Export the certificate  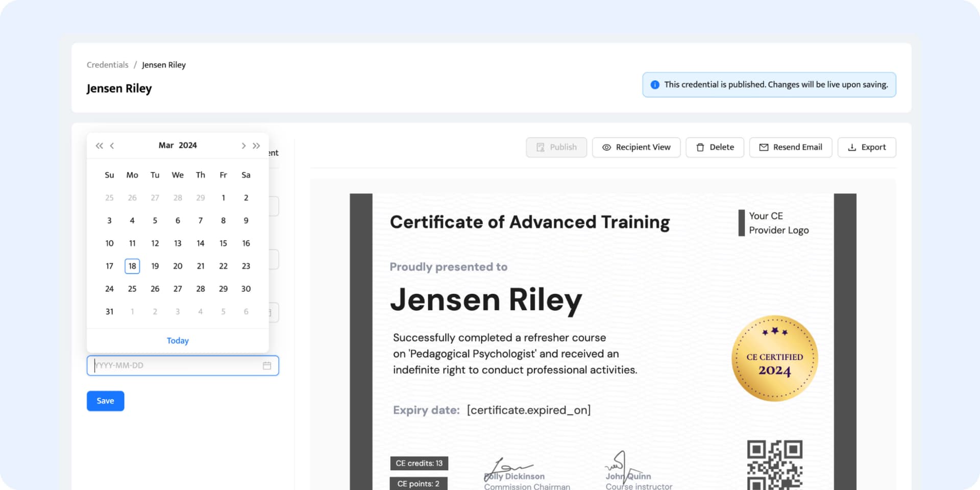[x=867, y=148]
